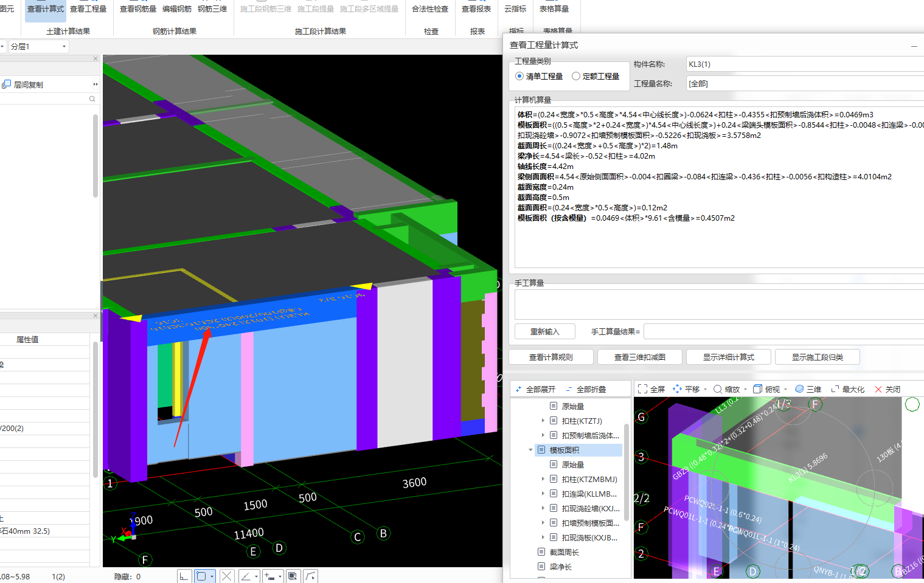The image size is (924, 583).
Task: Click the 梁净长 tree item
Action: (560, 567)
